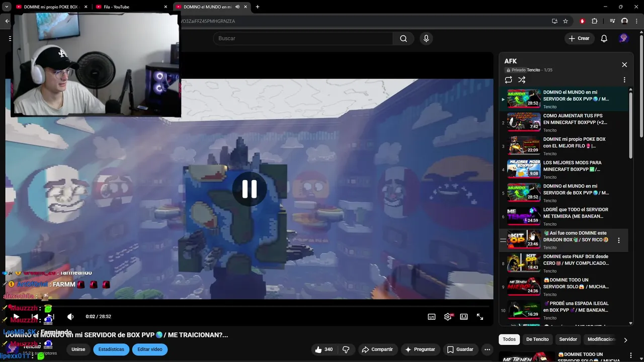This screenshot has width=644, height=362.
Task: Click the Unirse join button
Action: [x=78, y=349]
